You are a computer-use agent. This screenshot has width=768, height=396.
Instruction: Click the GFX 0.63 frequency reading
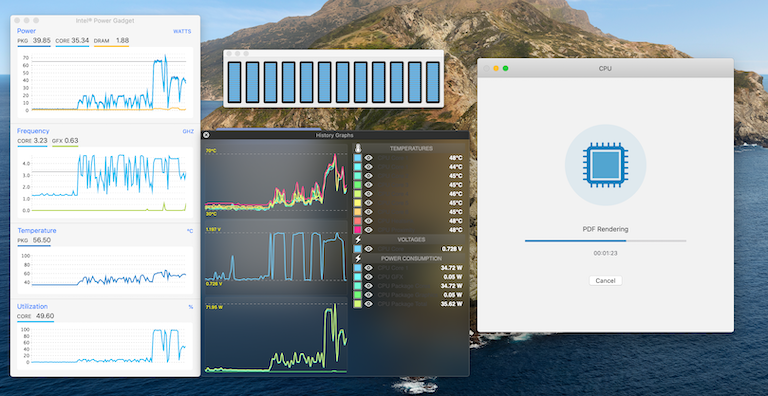click(65, 141)
